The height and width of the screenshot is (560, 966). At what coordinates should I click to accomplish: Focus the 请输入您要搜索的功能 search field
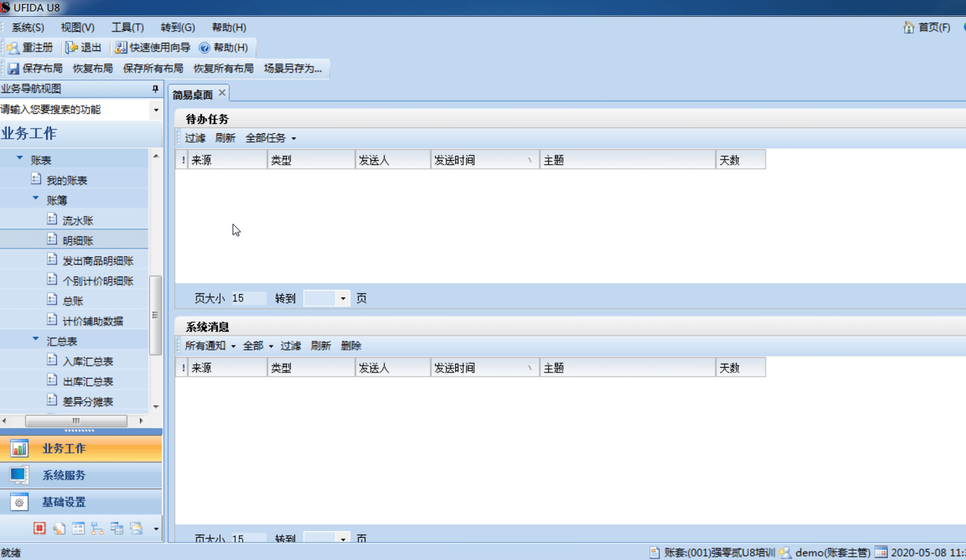click(75, 109)
